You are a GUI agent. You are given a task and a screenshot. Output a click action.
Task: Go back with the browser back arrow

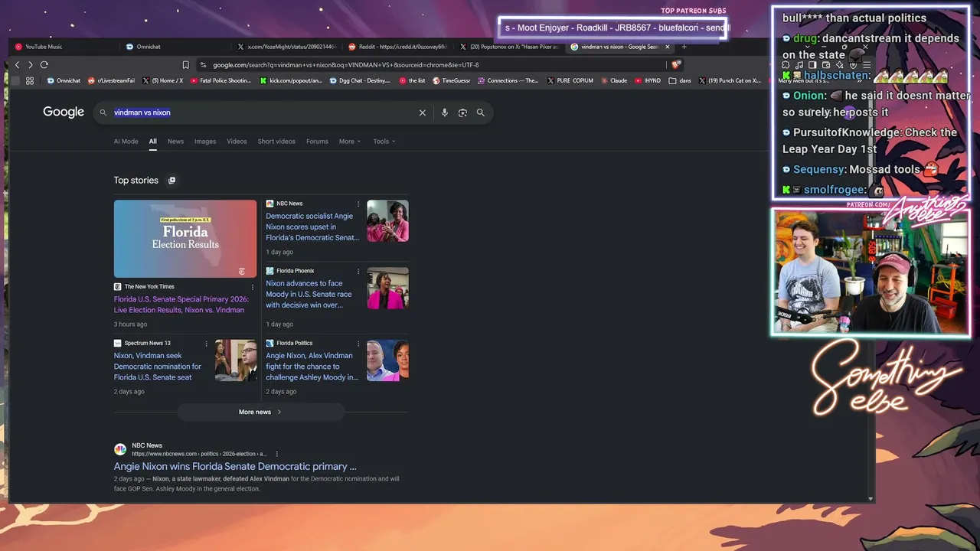pyautogui.click(x=17, y=65)
